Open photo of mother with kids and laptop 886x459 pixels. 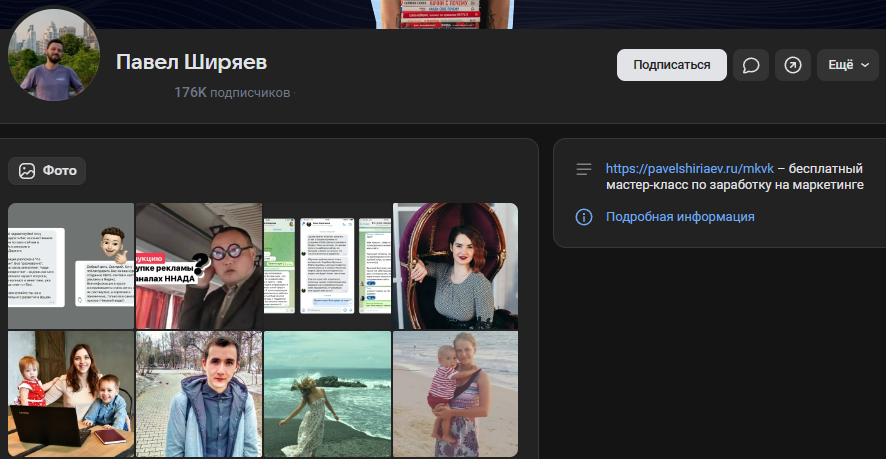click(x=71, y=394)
